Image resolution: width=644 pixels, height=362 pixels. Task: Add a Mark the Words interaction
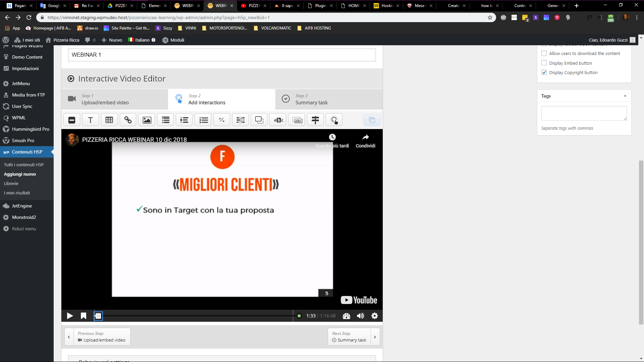pos(278,120)
